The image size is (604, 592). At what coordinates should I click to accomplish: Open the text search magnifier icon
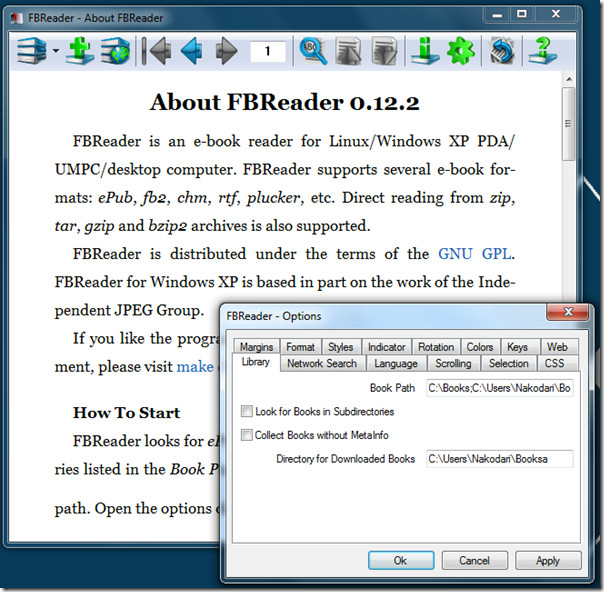point(313,50)
